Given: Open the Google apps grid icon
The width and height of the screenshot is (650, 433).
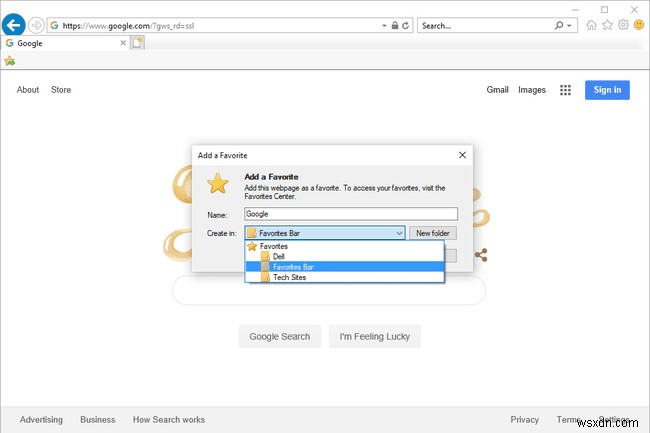Looking at the screenshot, I should click(565, 90).
